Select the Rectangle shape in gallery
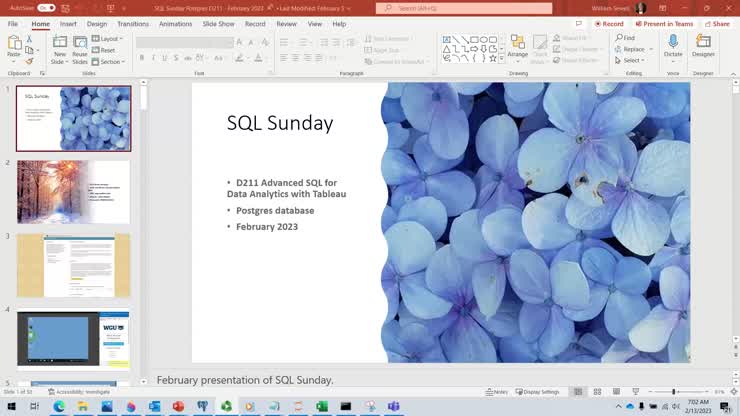The width and height of the screenshot is (740, 416). tap(474, 40)
